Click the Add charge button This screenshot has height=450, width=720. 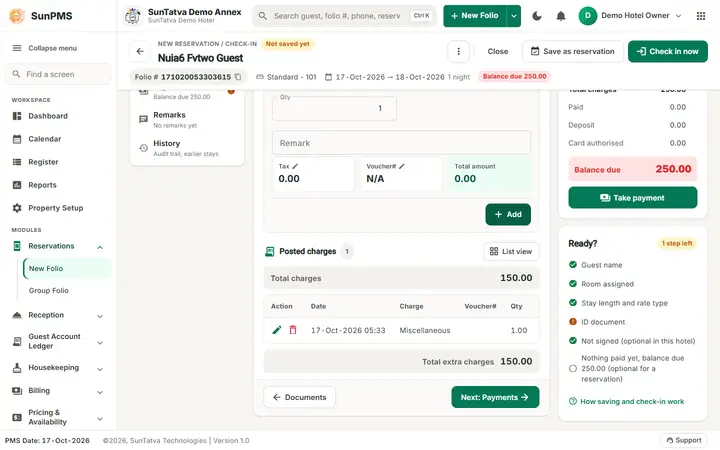508,214
